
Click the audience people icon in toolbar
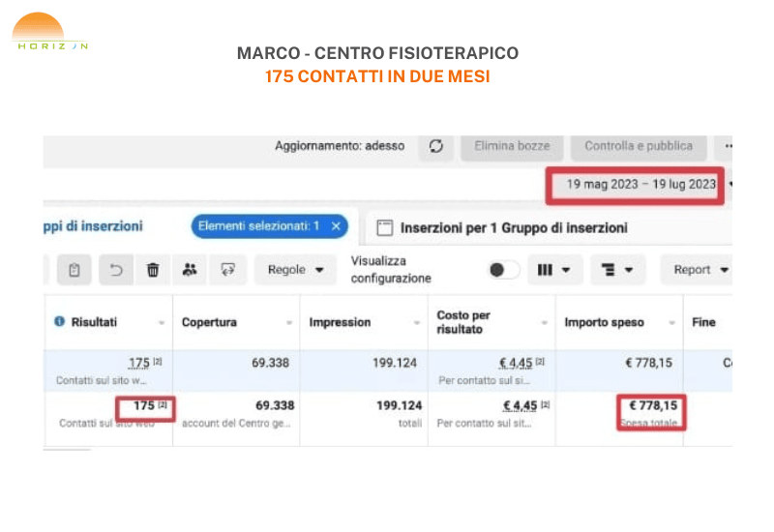tap(190, 270)
